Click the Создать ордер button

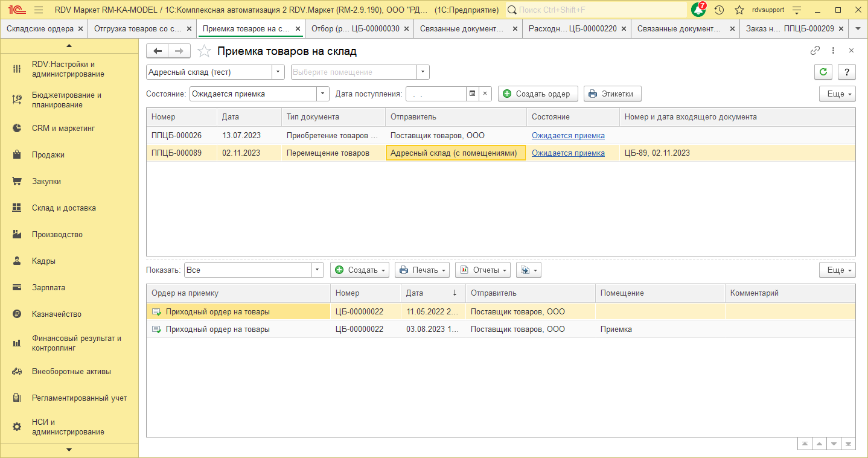[537, 94]
